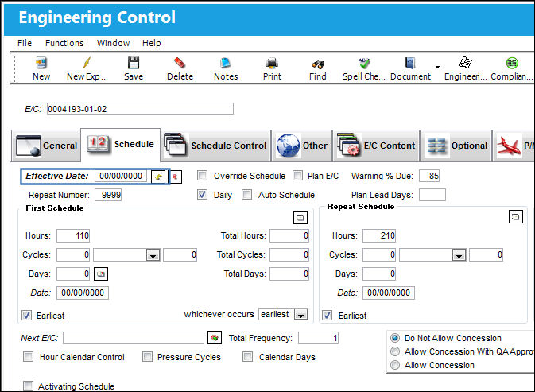Open the File menu
Image resolution: width=535 pixels, height=392 pixels.
(x=25, y=43)
